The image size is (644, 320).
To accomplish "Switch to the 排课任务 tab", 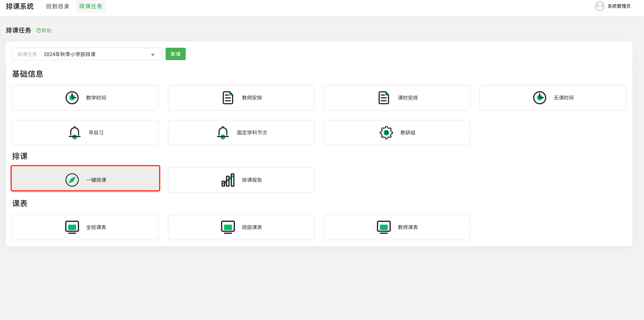I will [x=91, y=6].
